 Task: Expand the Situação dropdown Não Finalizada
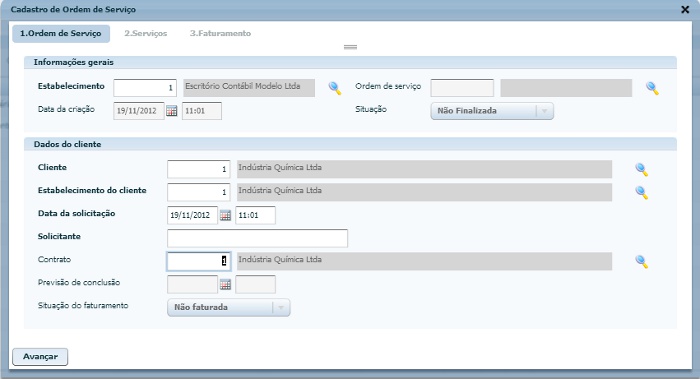click(492, 111)
